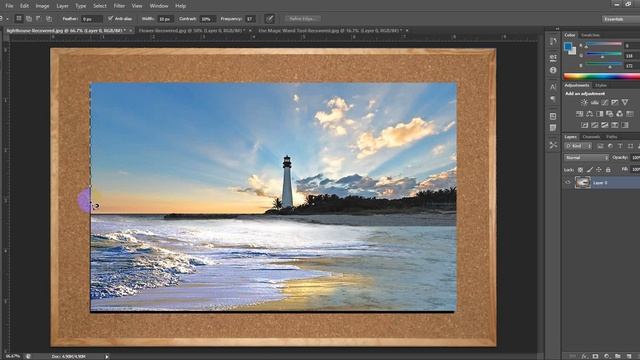Adjust the R color slider
Screen dimensions: 640x360
click(x=604, y=45)
